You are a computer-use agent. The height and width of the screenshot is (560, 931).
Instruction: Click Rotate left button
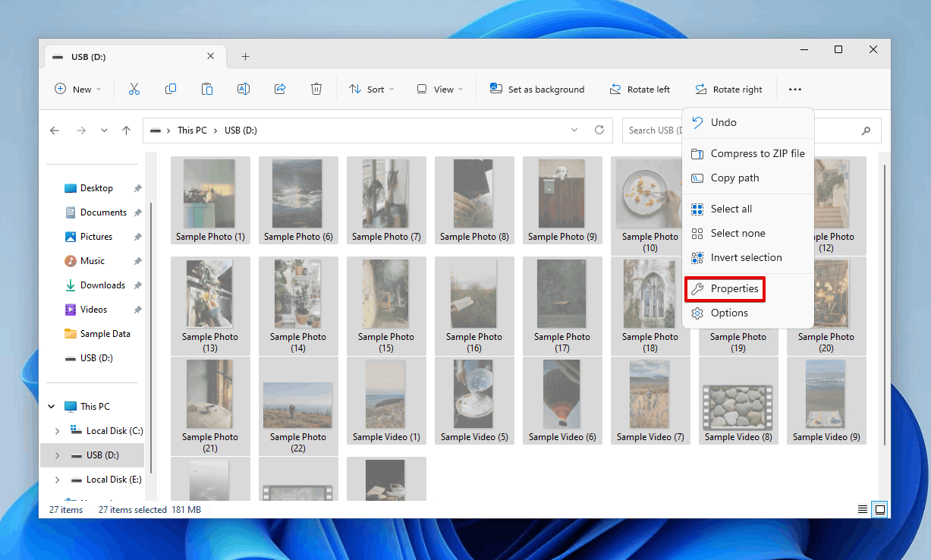640,90
